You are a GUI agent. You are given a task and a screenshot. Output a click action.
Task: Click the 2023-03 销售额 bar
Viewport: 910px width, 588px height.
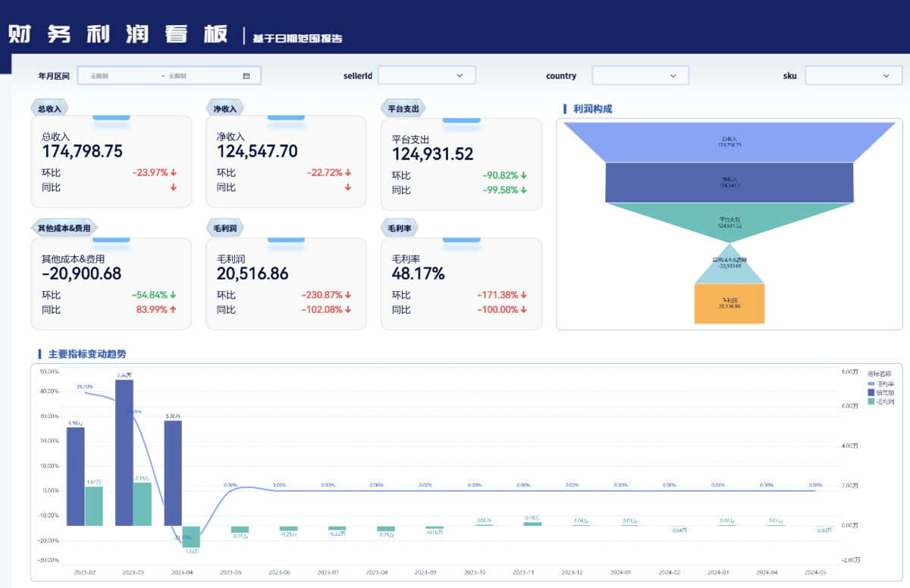coord(124,452)
